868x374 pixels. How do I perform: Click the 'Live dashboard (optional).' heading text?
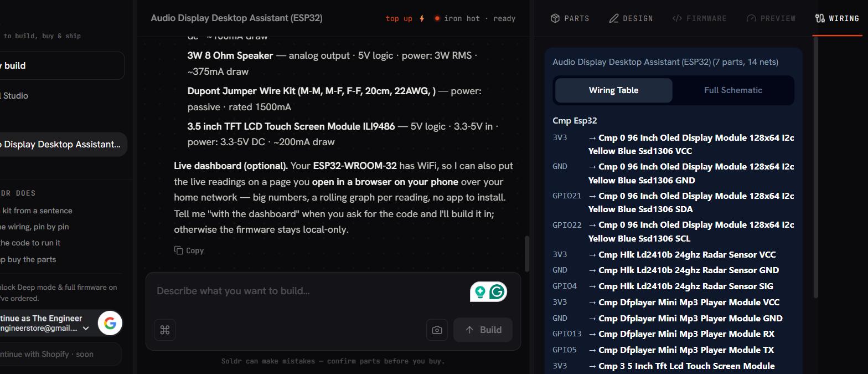click(231, 166)
